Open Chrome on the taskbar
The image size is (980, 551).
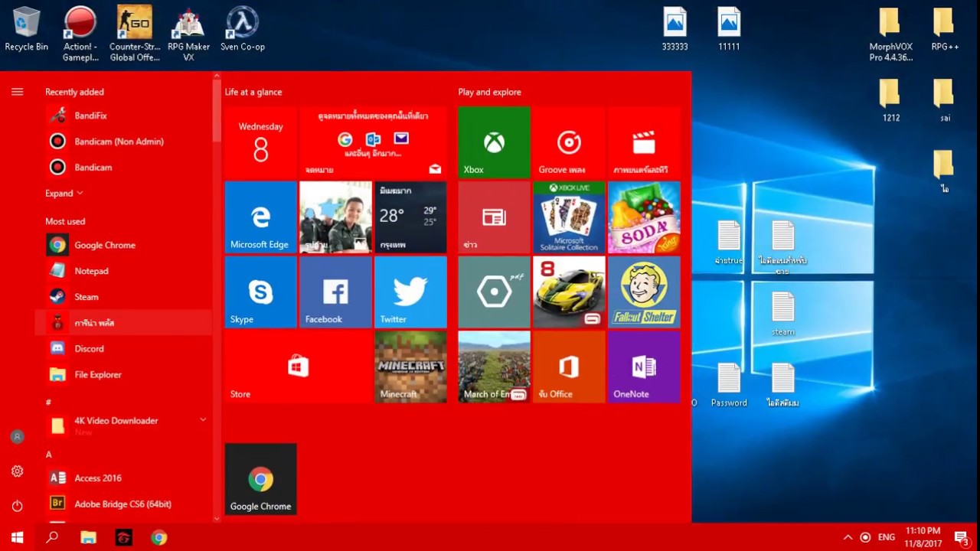pos(158,537)
